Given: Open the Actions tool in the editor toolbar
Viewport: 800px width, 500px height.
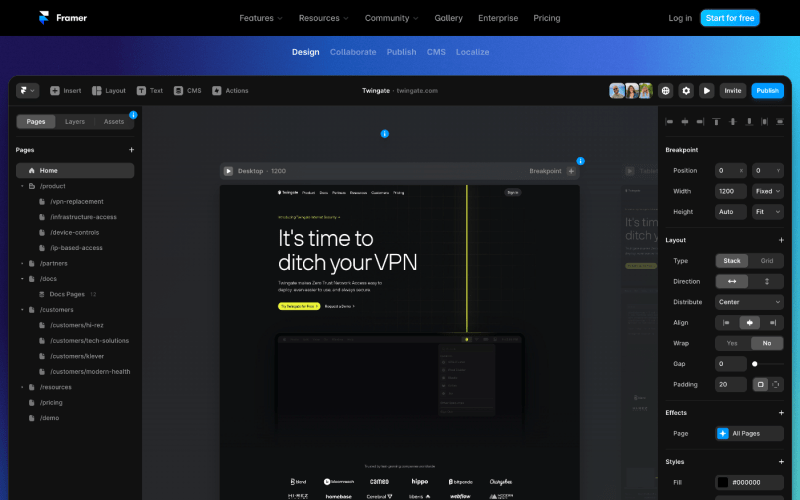Looking at the screenshot, I should [230, 91].
